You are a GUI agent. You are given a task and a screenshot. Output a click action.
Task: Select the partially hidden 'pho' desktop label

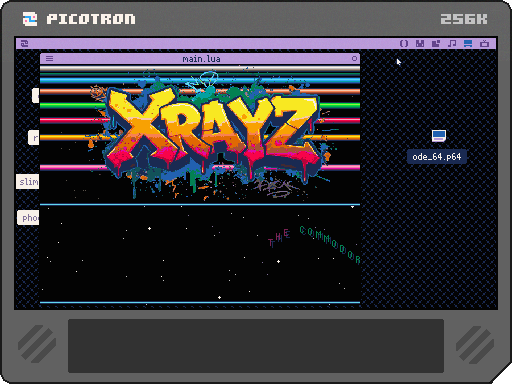(28, 218)
